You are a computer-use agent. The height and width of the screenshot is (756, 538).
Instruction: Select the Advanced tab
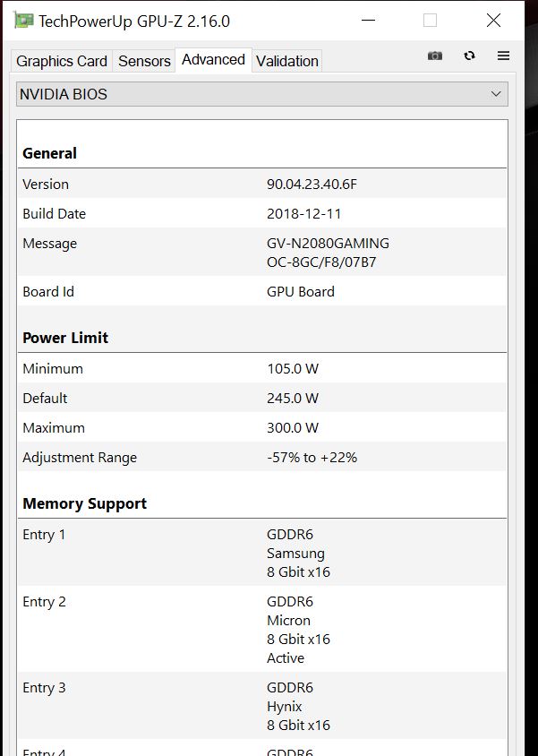[213, 59]
